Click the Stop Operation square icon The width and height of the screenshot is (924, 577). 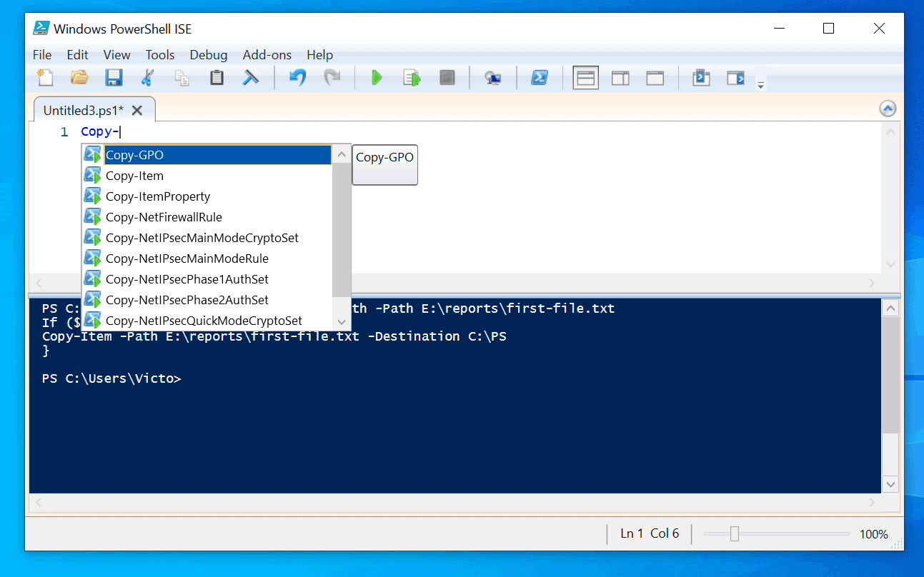tap(447, 77)
